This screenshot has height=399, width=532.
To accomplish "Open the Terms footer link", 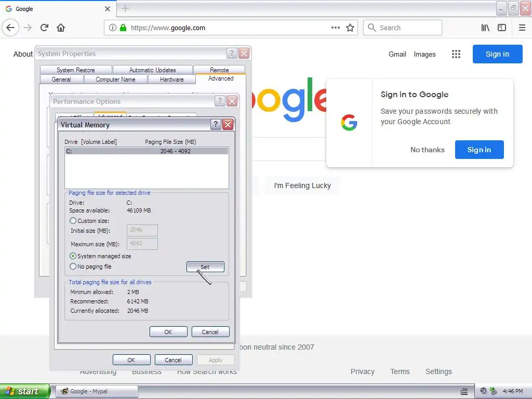I will pyautogui.click(x=400, y=371).
